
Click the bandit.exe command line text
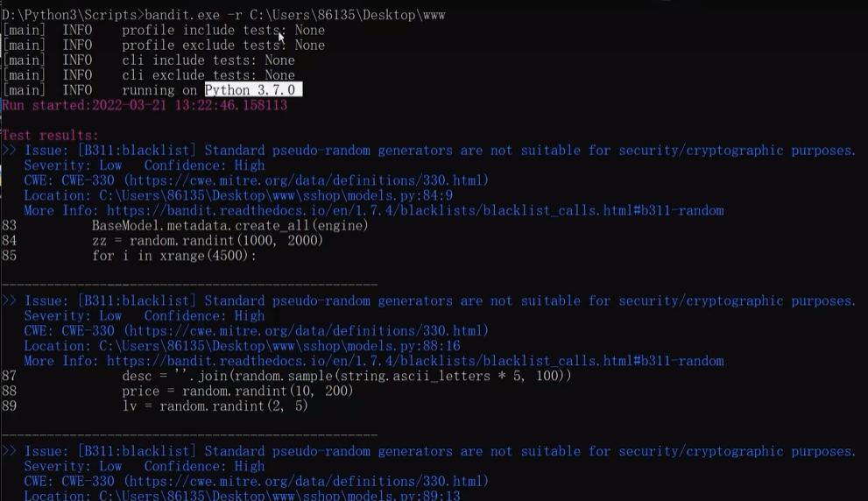pos(223,15)
